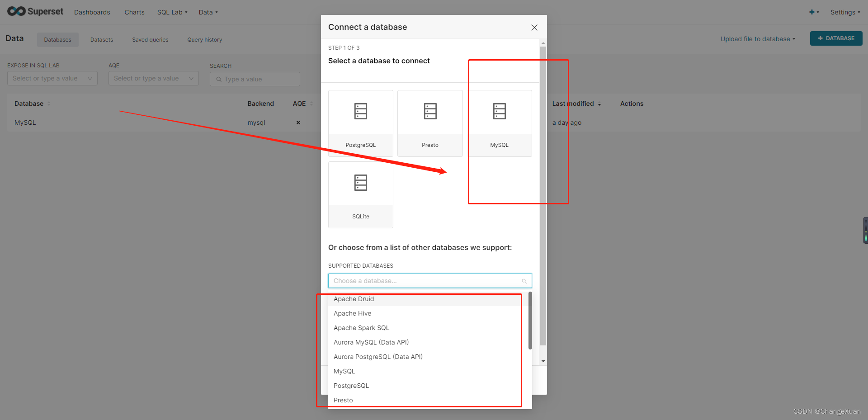
Task: Expand the SQL Lab menu
Action: (x=172, y=12)
